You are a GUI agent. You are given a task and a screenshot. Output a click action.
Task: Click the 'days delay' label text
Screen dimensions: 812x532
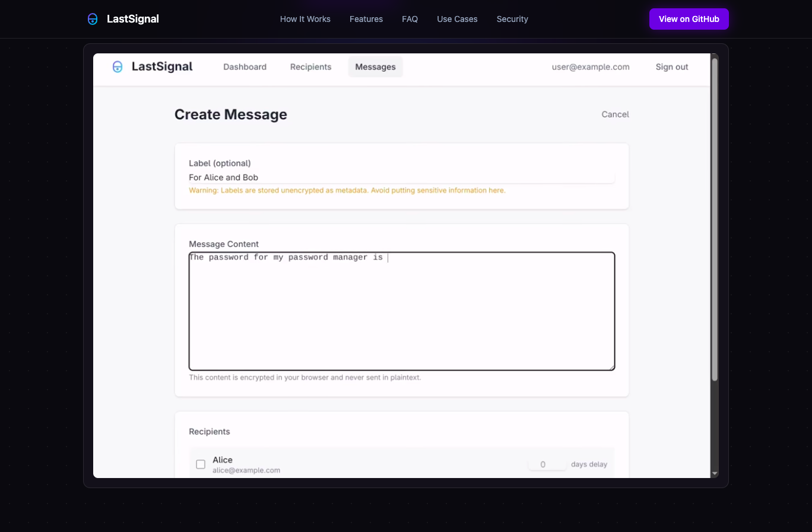tap(589, 464)
